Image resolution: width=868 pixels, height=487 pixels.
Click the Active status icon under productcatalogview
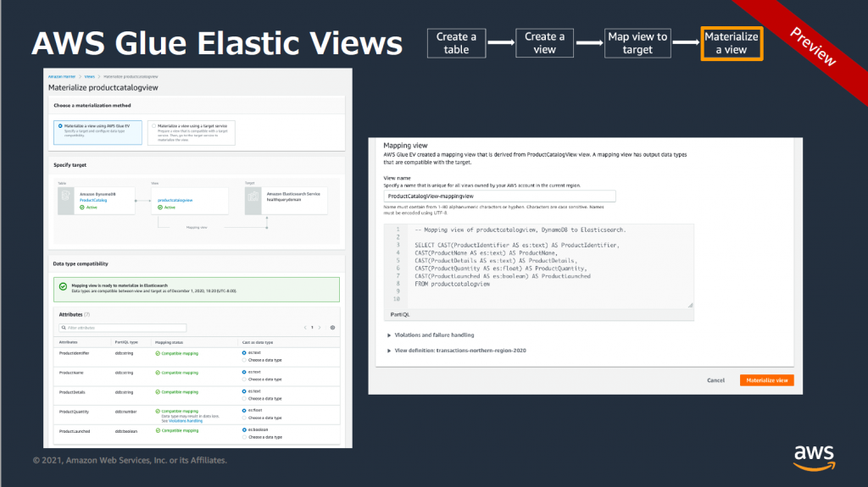[x=160, y=208]
